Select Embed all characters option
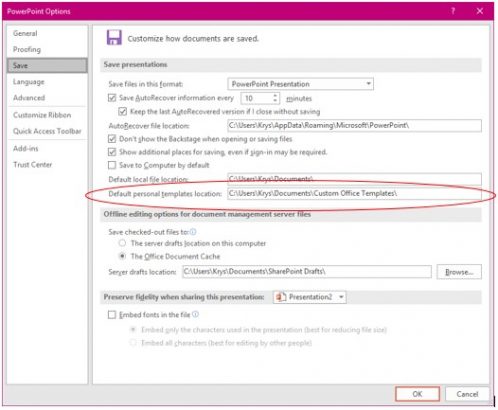 (133, 343)
